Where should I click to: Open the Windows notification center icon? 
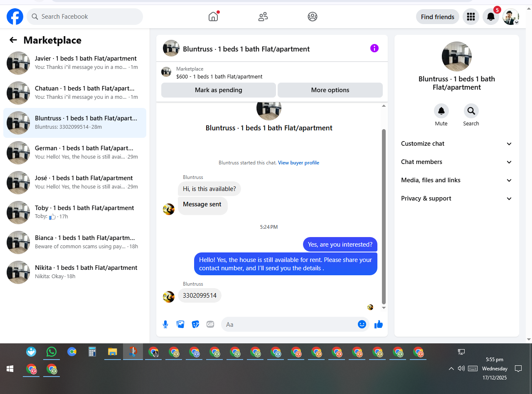(518, 368)
